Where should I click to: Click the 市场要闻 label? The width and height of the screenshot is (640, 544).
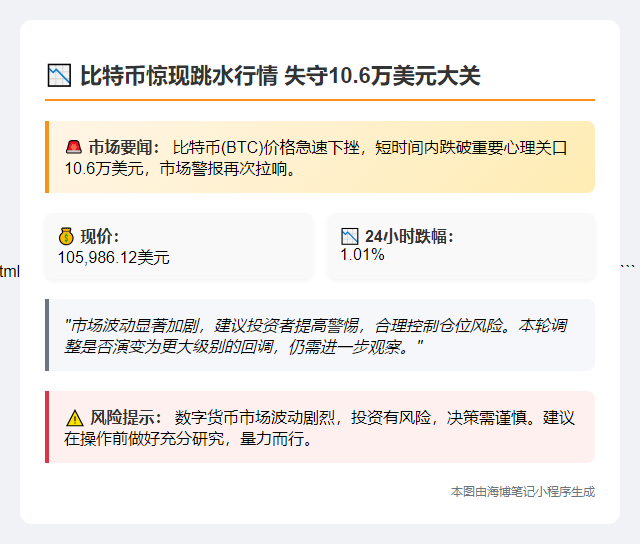(124, 147)
